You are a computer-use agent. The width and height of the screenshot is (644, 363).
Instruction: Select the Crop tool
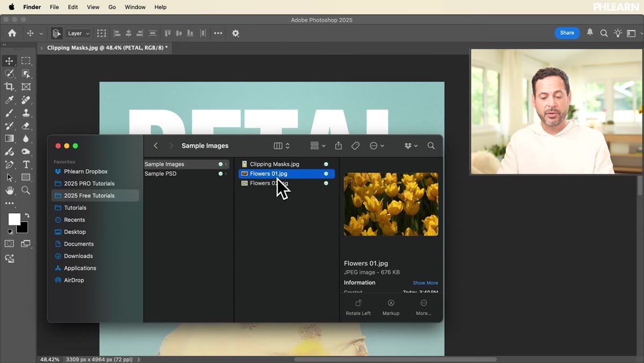[x=9, y=86]
